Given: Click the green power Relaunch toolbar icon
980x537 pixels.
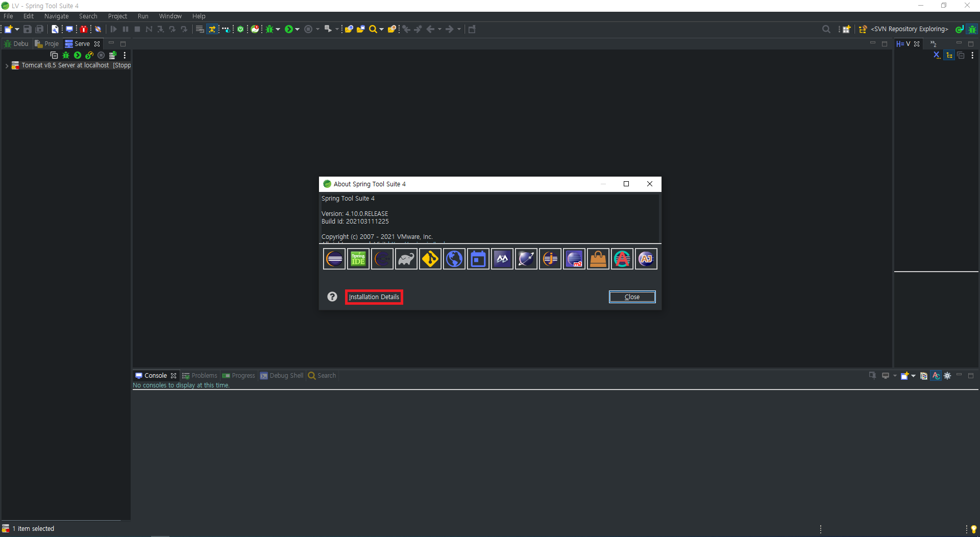Looking at the screenshot, I should [240, 29].
